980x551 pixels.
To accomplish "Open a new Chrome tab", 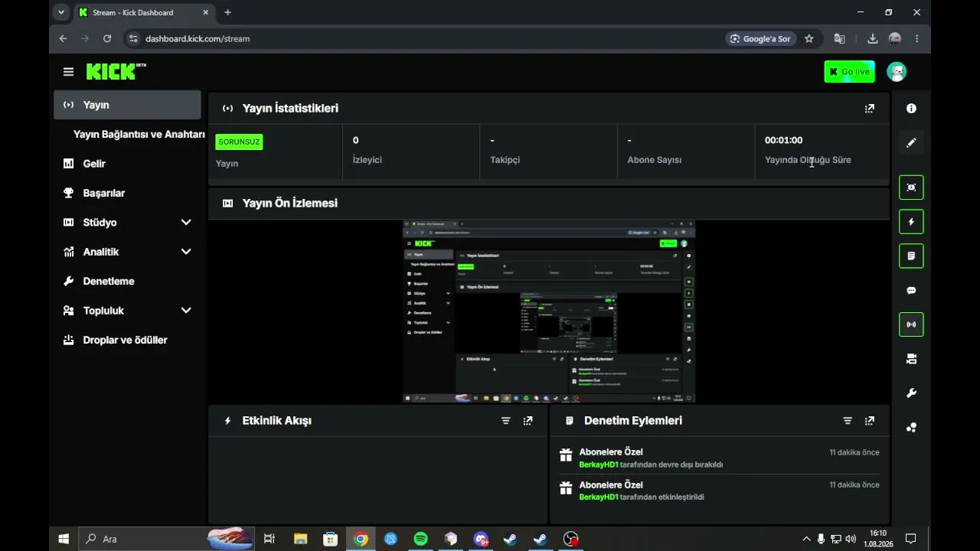I will tap(227, 12).
